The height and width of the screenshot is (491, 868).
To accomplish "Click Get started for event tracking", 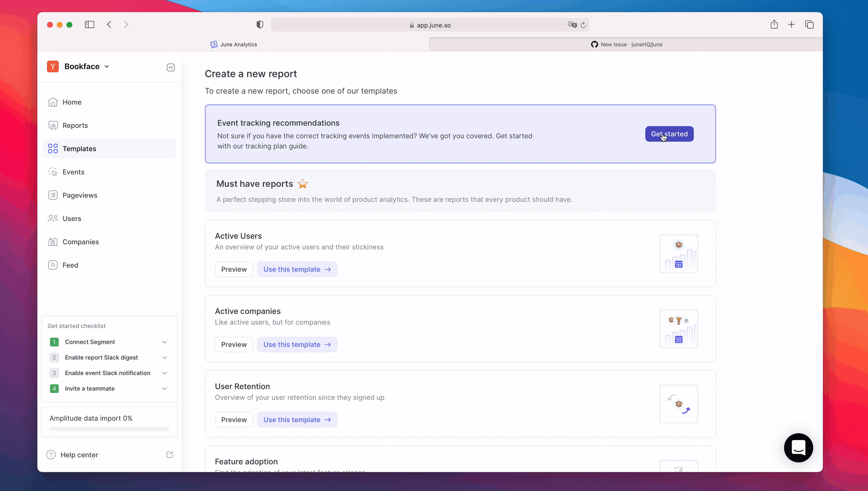I will click(669, 134).
